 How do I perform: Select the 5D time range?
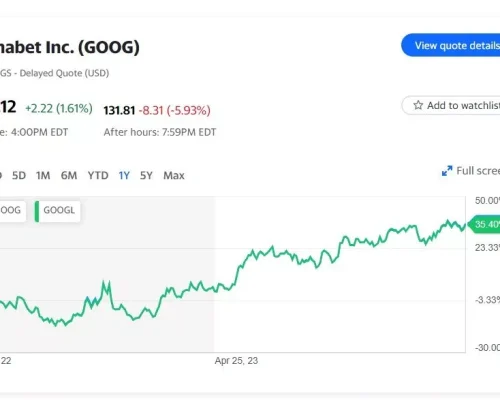(x=19, y=175)
